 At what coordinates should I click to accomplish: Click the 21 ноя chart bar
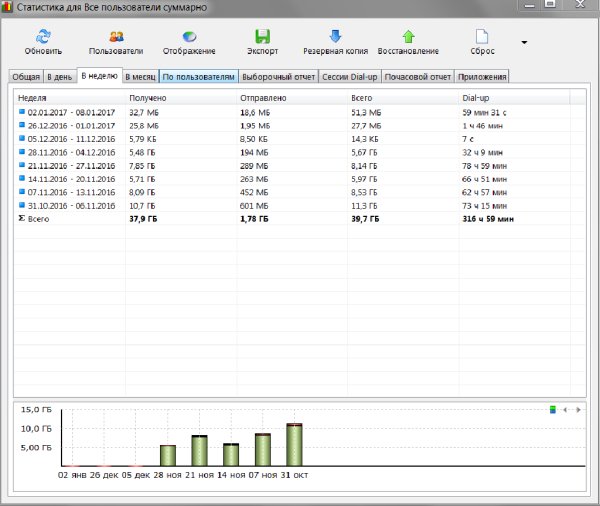click(x=199, y=451)
